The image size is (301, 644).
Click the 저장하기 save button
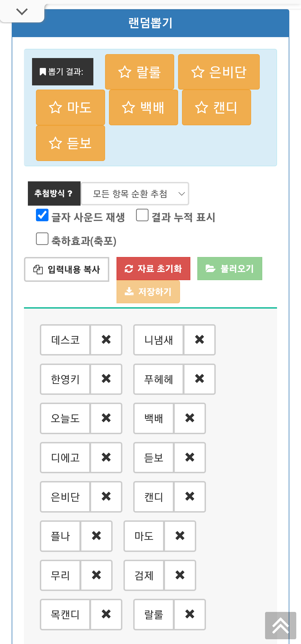pyautogui.click(x=148, y=292)
